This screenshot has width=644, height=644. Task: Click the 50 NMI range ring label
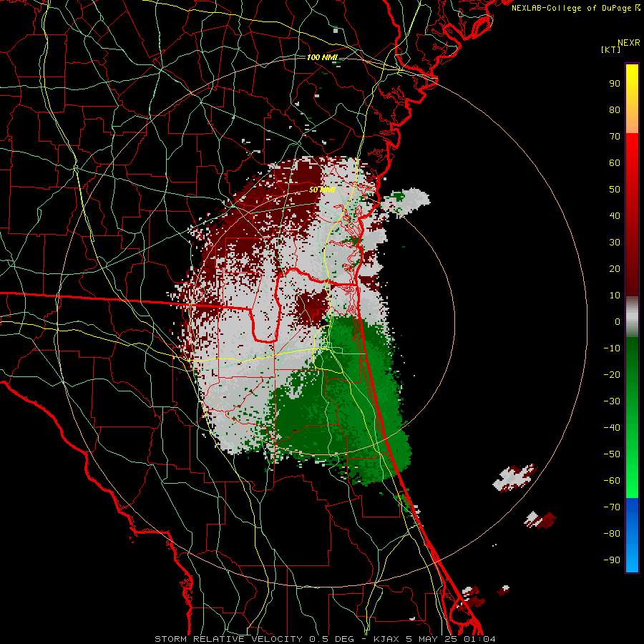[x=322, y=190]
